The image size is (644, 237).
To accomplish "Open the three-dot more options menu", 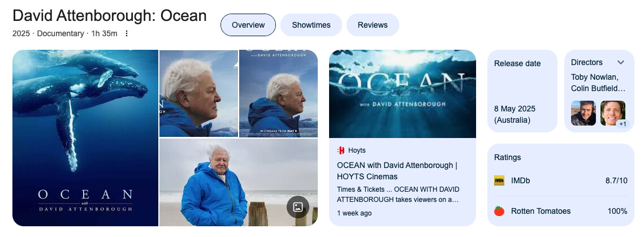I will (x=127, y=33).
